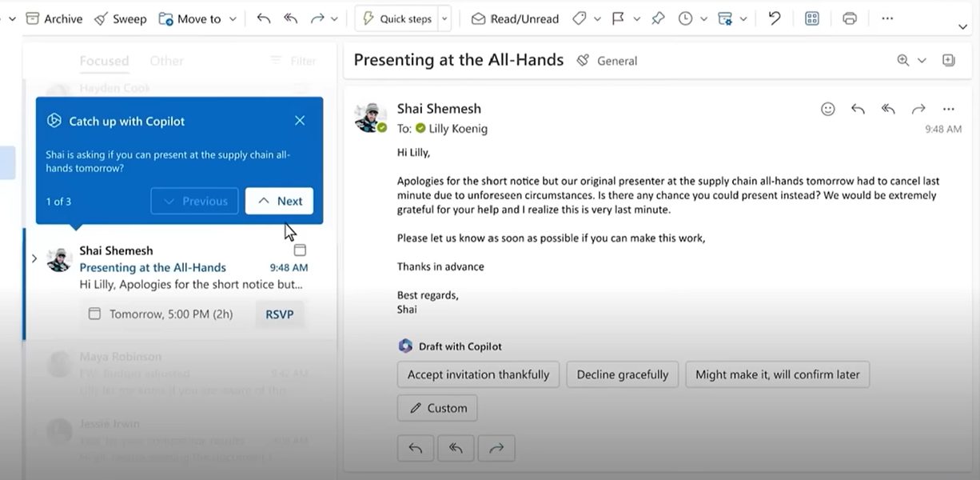The width and height of the screenshot is (980, 480).
Task: Click the Reply all button below the drafts
Action: click(456, 449)
